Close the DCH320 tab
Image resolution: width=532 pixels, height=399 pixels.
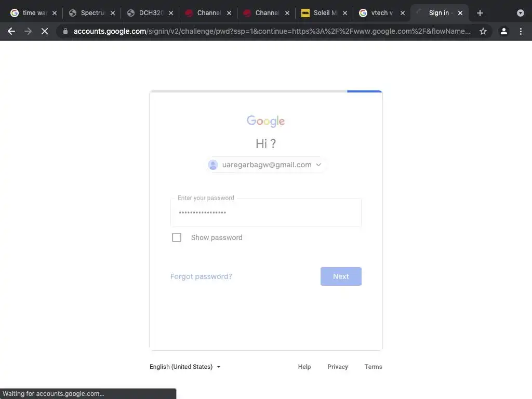click(170, 13)
